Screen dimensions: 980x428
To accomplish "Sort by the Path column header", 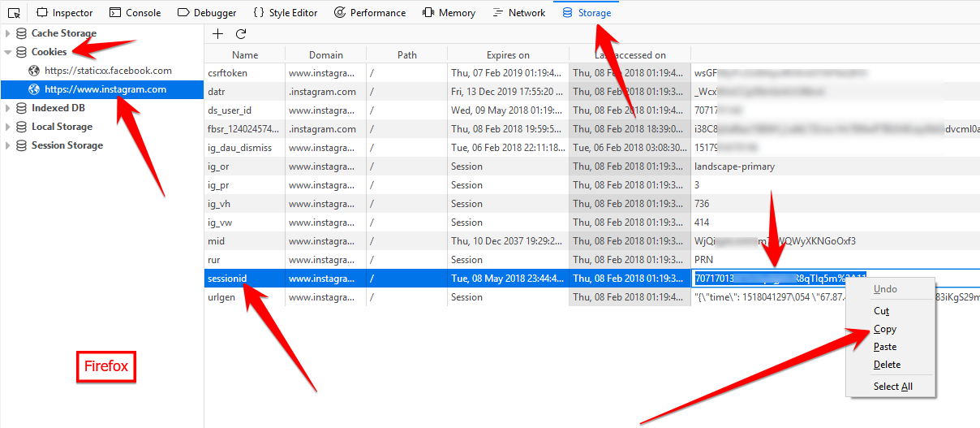I will [407, 55].
